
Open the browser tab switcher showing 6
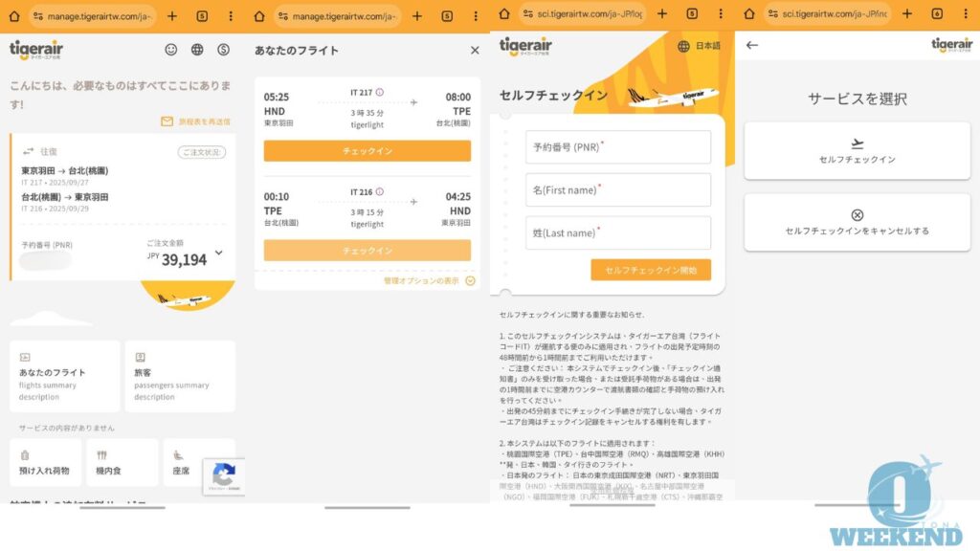coord(936,15)
